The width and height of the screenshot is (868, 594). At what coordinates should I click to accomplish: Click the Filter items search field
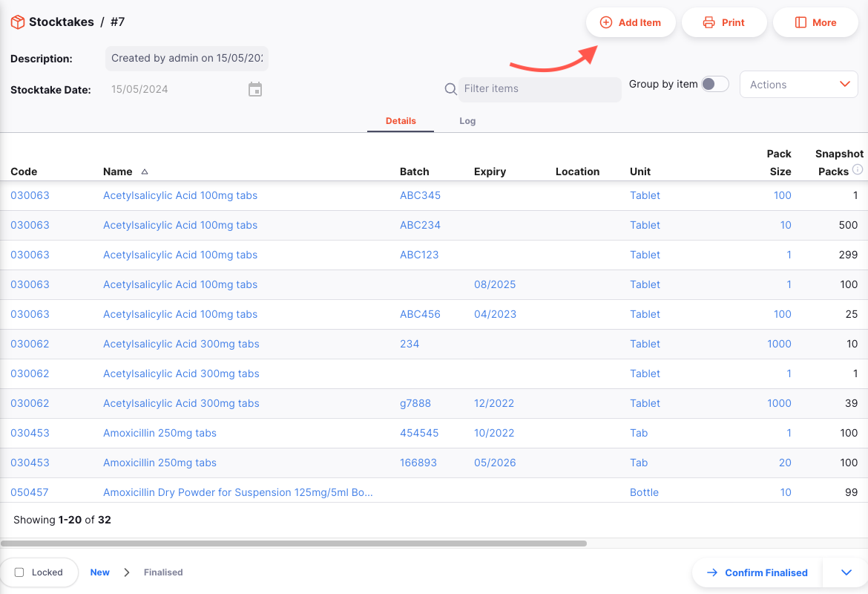(x=540, y=89)
